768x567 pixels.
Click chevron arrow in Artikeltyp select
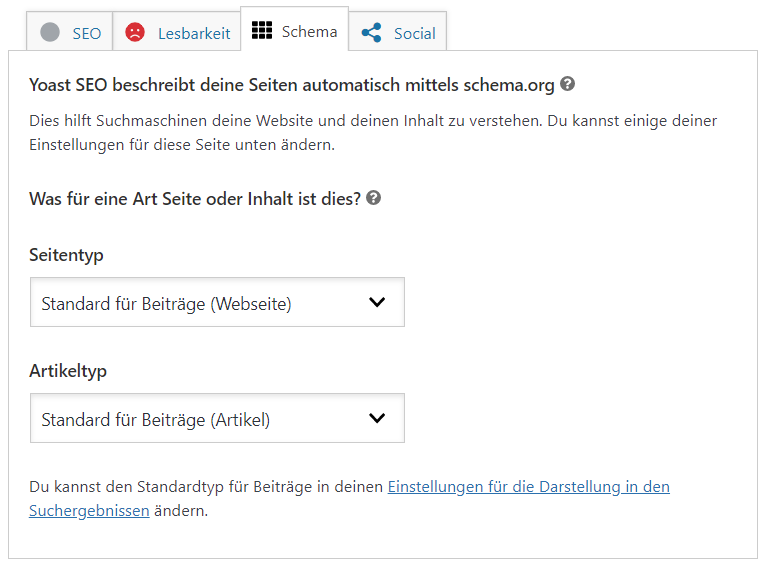point(377,418)
